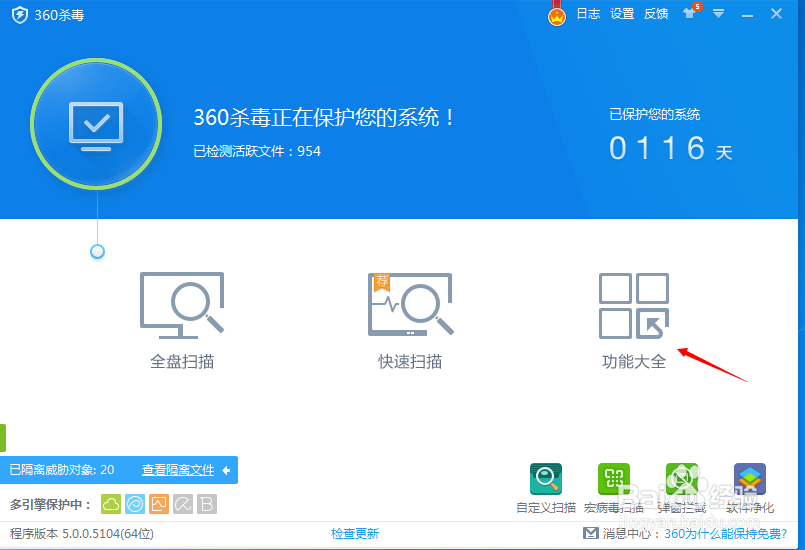Click the small circle slider node below monitor
This screenshot has width=805, height=550.
pos(97,252)
